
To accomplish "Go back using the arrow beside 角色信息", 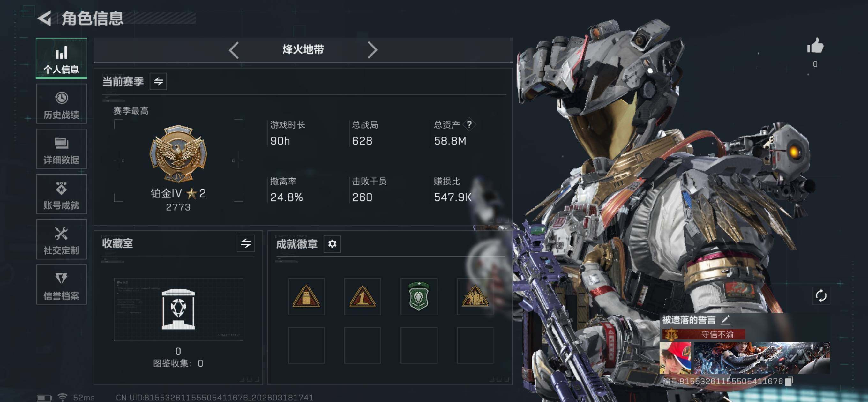I will (x=44, y=18).
